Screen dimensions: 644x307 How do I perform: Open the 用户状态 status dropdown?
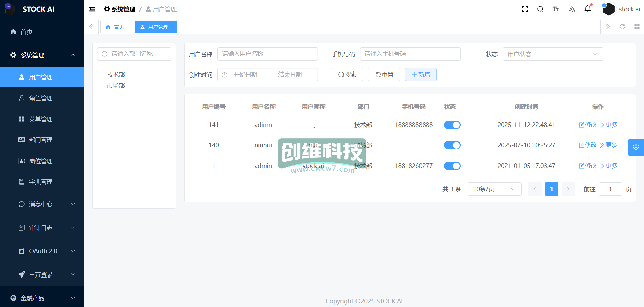tap(552, 54)
